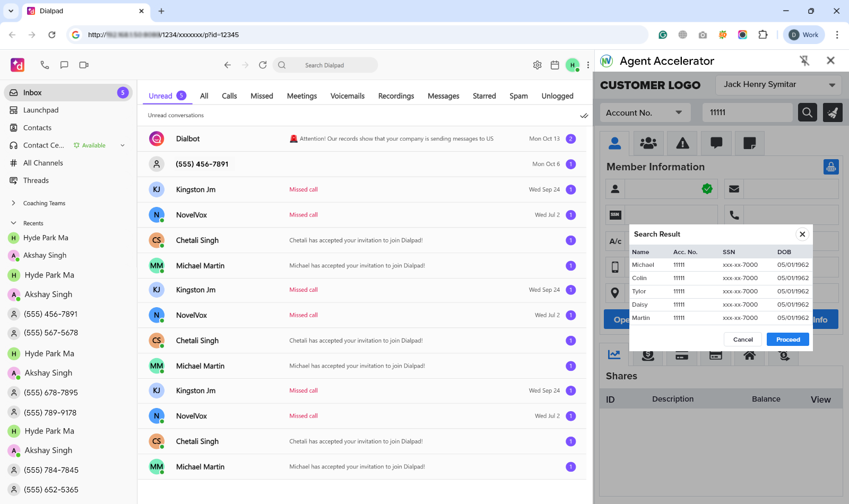The width and height of the screenshot is (849, 504).
Task: Open Chrome's tab search dropdown
Action: coord(11,11)
